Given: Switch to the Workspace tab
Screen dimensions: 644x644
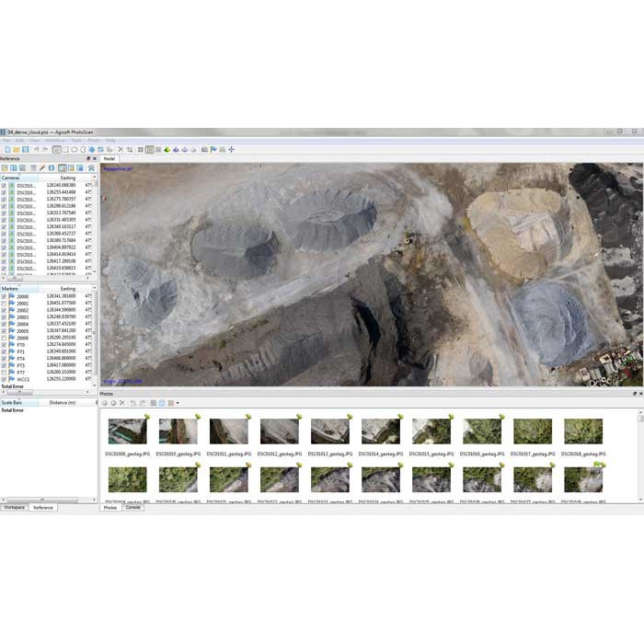Looking at the screenshot, I should click(x=14, y=507).
